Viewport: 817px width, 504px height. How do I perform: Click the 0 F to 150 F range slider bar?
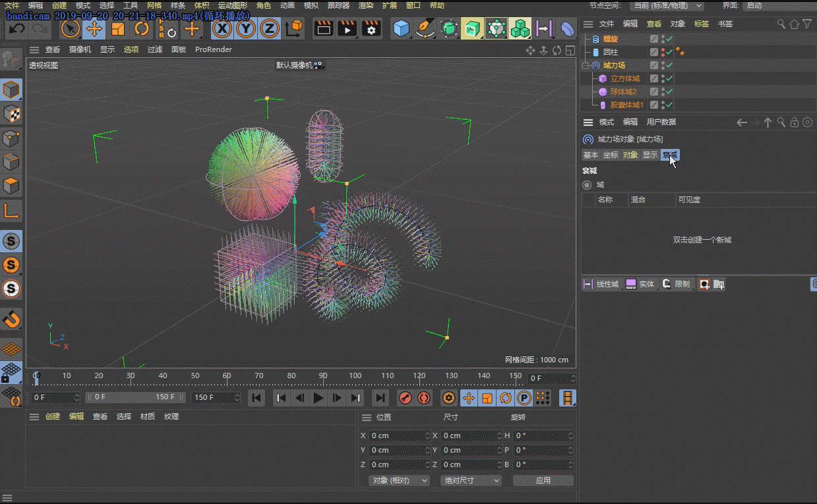click(x=136, y=397)
